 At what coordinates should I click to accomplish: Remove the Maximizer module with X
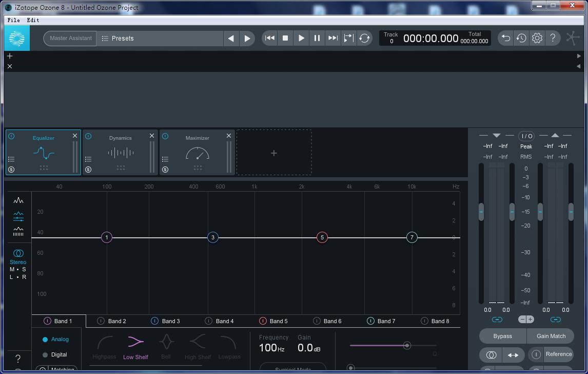(x=229, y=136)
